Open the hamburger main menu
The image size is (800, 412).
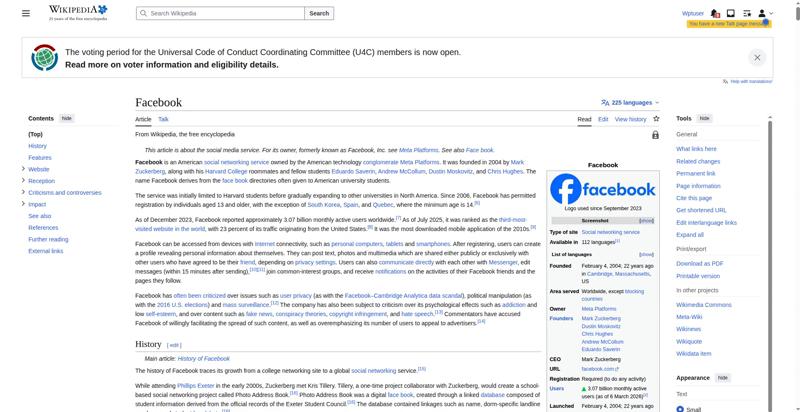pyautogui.click(x=26, y=13)
